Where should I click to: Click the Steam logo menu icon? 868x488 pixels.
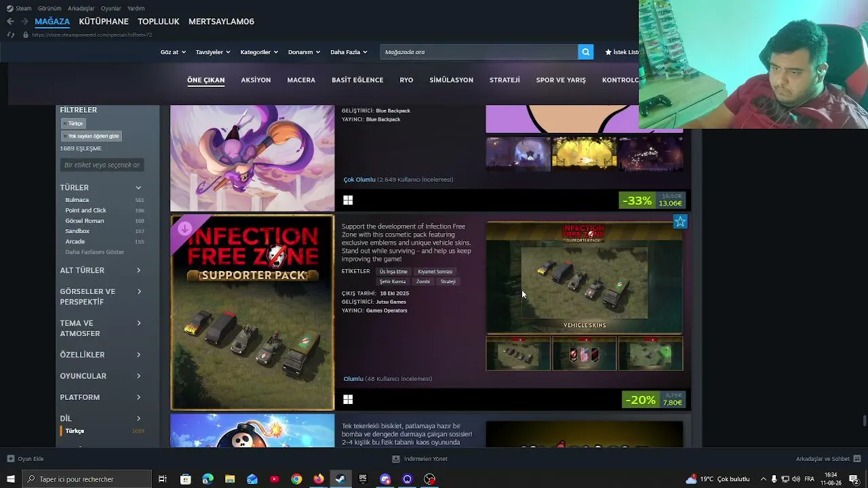pos(10,8)
